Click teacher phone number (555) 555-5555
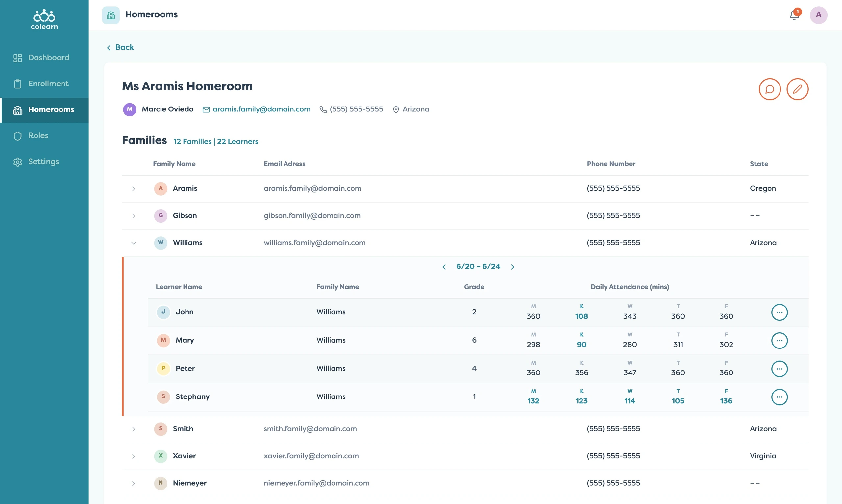Viewport: 842px width, 504px height. tap(356, 109)
